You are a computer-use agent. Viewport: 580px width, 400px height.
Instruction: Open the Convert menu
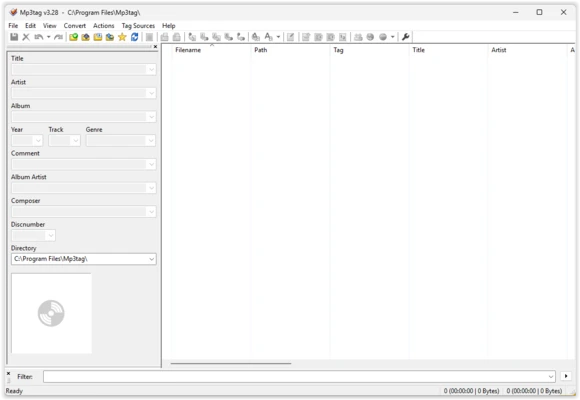[x=75, y=26]
